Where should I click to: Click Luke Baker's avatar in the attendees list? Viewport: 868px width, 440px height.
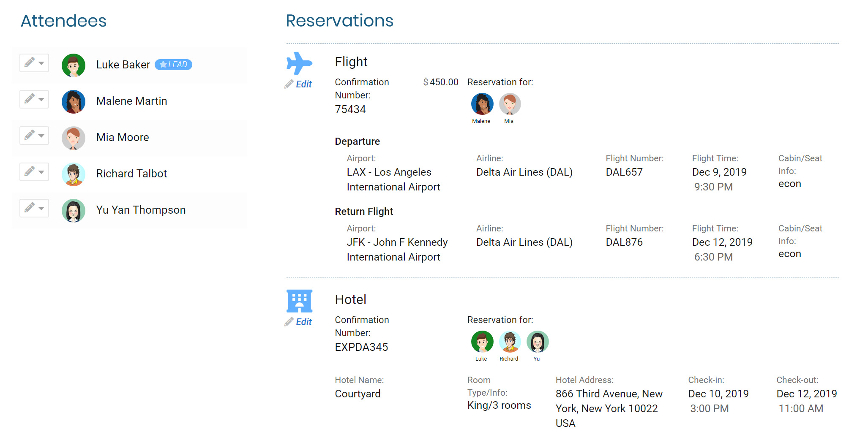[x=74, y=65]
